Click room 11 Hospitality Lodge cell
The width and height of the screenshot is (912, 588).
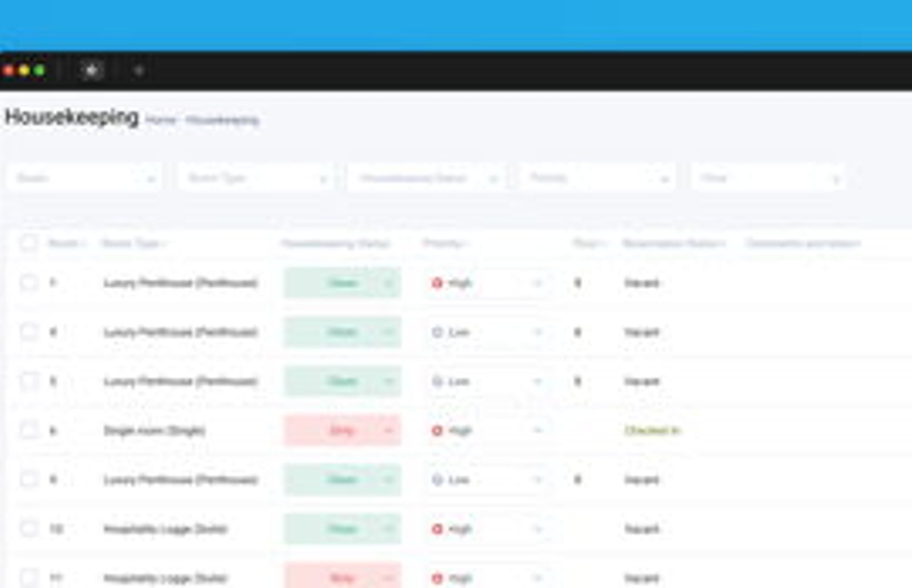165,578
